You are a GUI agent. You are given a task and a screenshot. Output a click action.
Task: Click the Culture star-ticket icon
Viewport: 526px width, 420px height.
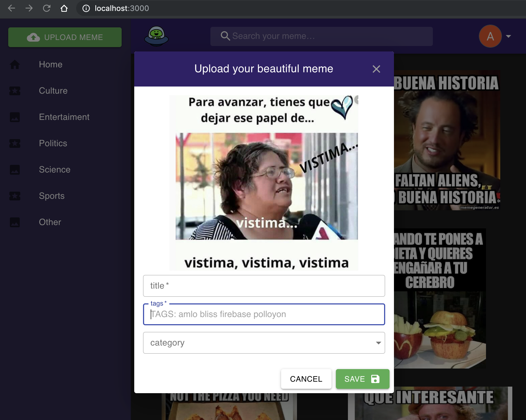point(15,91)
